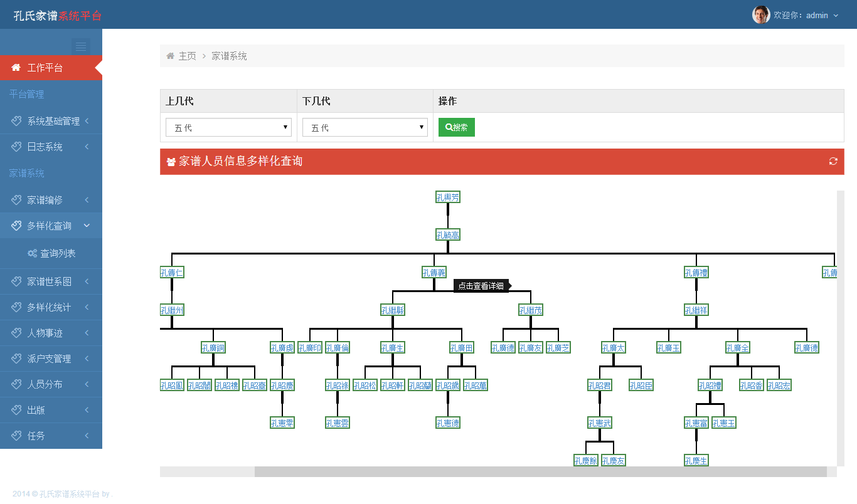Open tree node 孔傳仁
Screen dimensions: 857x504
[x=172, y=273]
